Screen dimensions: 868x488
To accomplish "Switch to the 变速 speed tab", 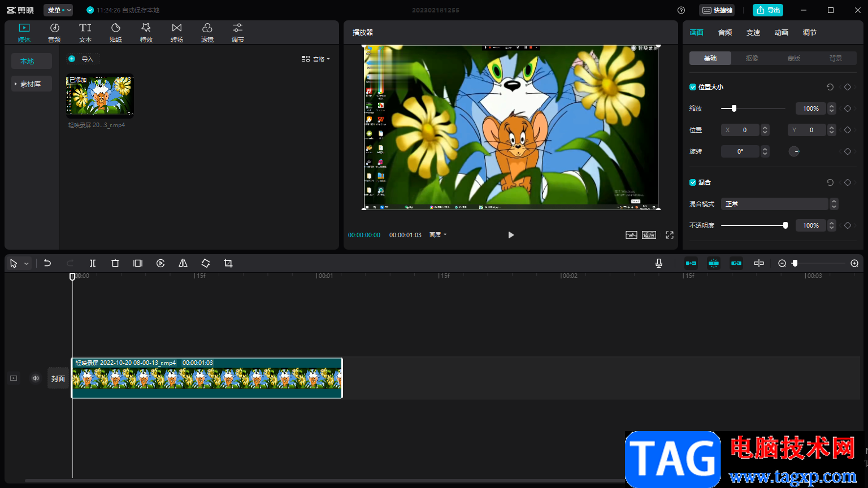I will point(753,33).
